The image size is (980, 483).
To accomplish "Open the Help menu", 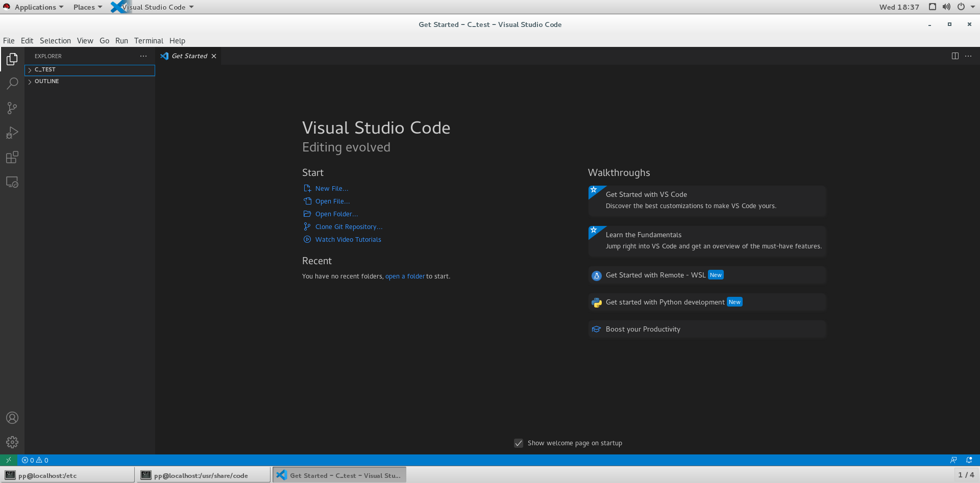I will (177, 41).
